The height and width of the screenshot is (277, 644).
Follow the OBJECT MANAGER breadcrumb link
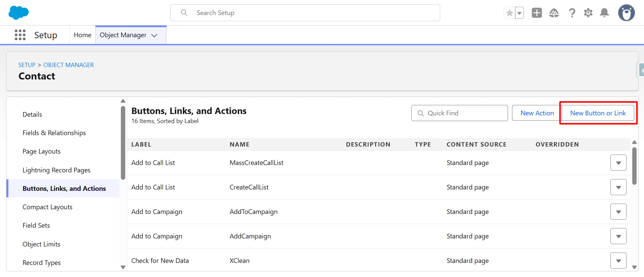click(x=68, y=65)
